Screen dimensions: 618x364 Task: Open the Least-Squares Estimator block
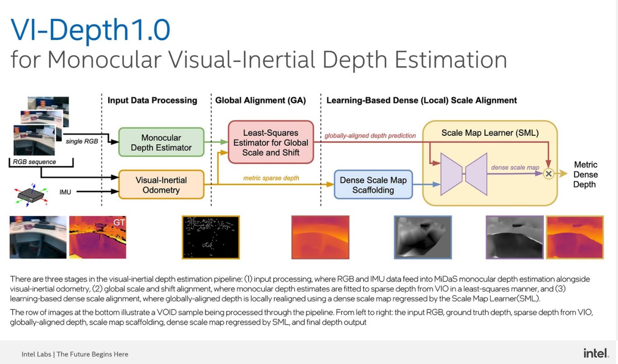[271, 142]
